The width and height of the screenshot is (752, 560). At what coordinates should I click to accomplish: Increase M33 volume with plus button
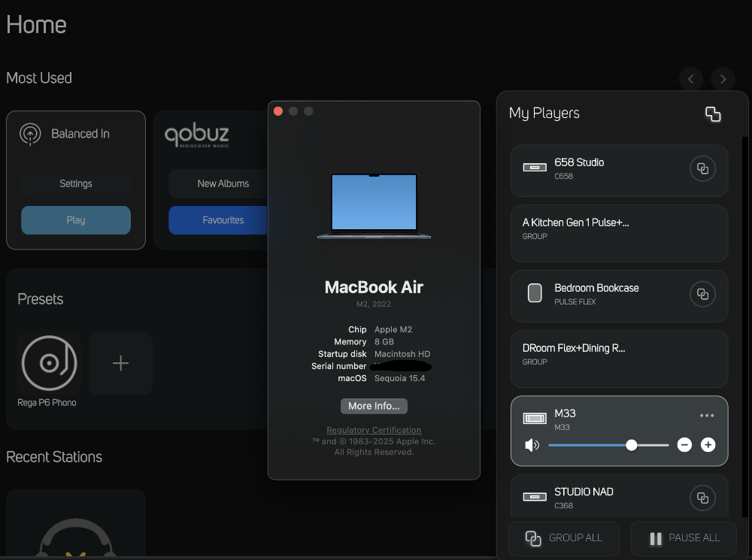(x=708, y=445)
